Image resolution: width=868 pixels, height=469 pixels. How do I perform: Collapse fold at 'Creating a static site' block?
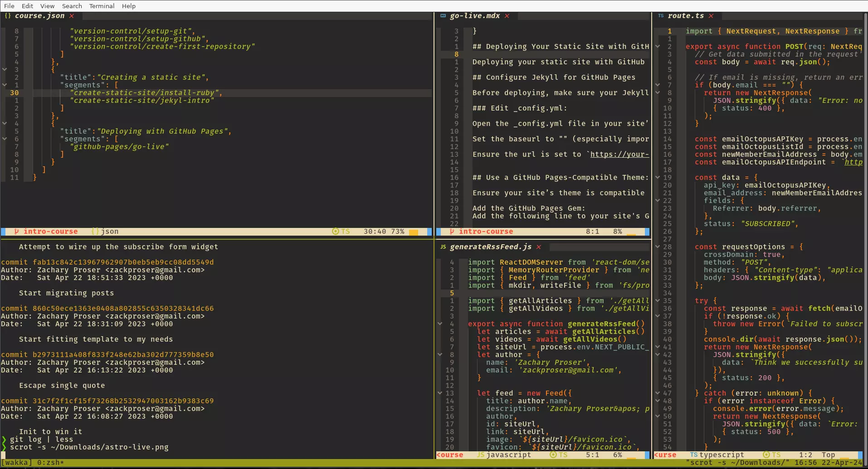coord(5,69)
